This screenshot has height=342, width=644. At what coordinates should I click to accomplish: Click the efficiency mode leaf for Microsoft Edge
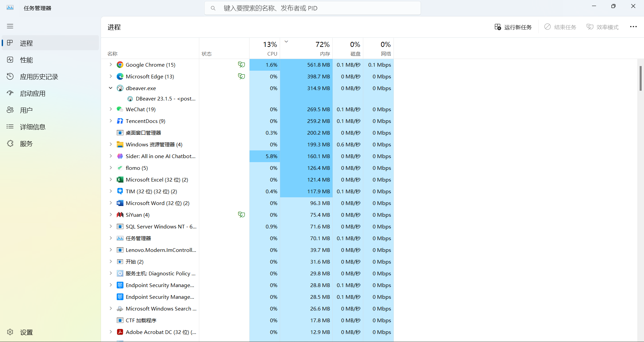pyautogui.click(x=241, y=76)
